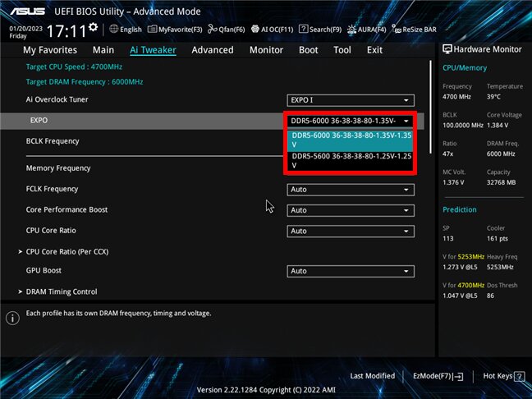This screenshot has width=532, height=399.
Task: Select the Ai Tweaker tab
Action: tap(153, 50)
